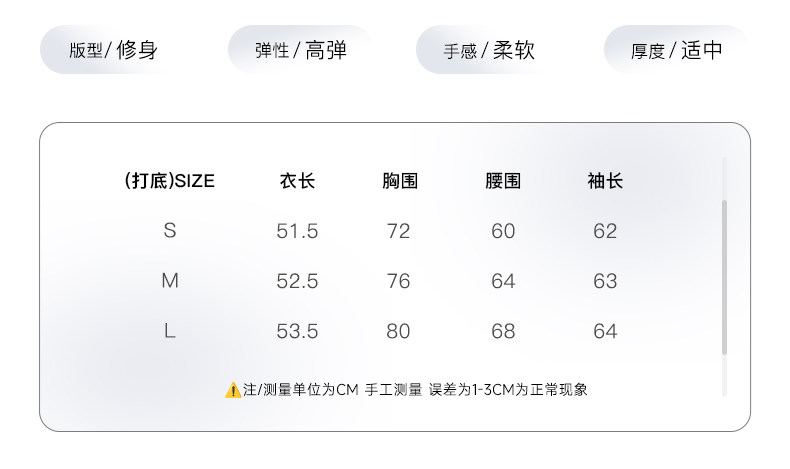The image size is (790, 469).
Task: Click the M size row label
Action: tap(170, 281)
